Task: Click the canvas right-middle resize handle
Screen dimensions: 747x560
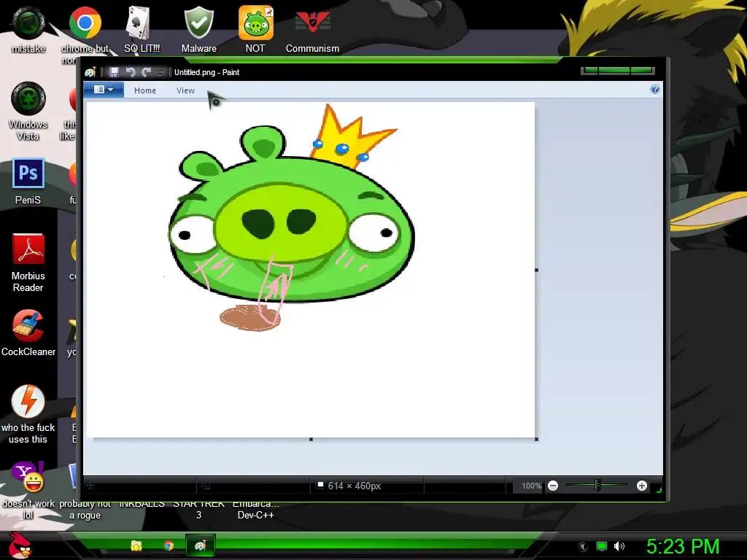Action: (536, 270)
